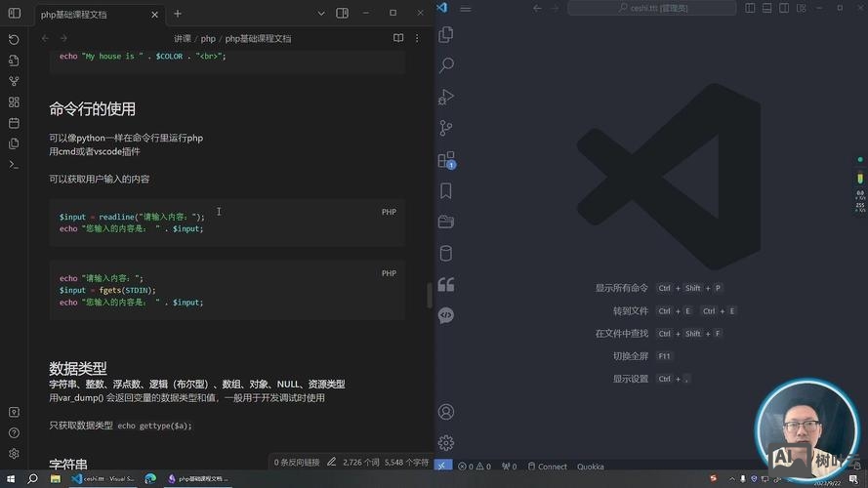868x488 pixels.
Task: Click the 讲课 breadcrumb folder
Action: point(183,39)
